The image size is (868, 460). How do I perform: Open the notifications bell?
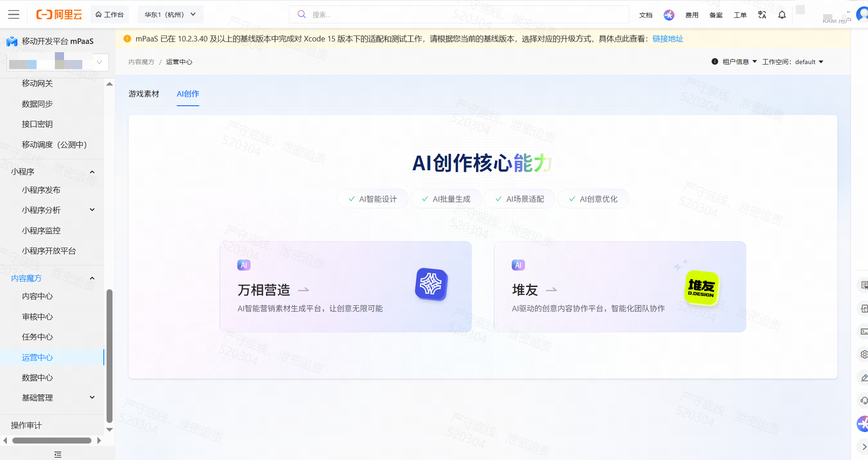point(782,15)
